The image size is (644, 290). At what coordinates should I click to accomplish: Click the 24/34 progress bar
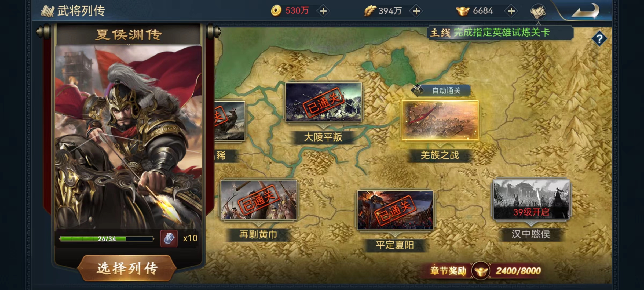click(x=107, y=239)
